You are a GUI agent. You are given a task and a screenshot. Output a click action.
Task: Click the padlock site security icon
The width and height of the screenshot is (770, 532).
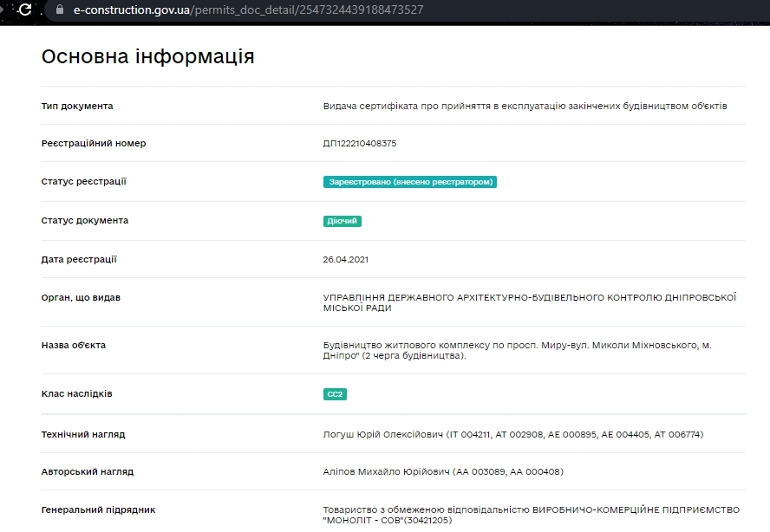point(60,10)
